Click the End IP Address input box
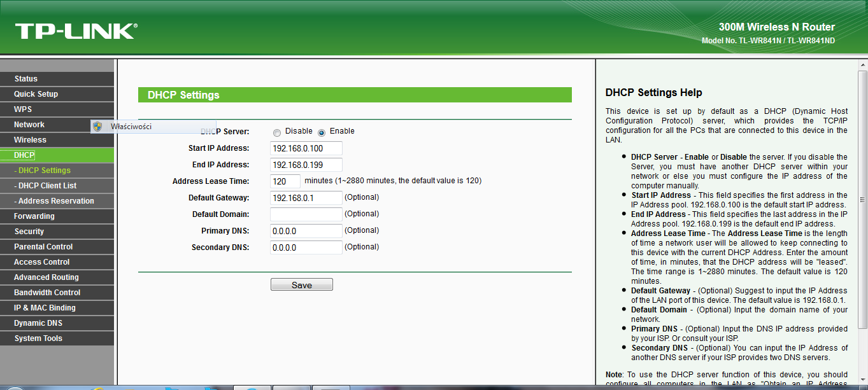The width and height of the screenshot is (868, 390). click(306, 165)
